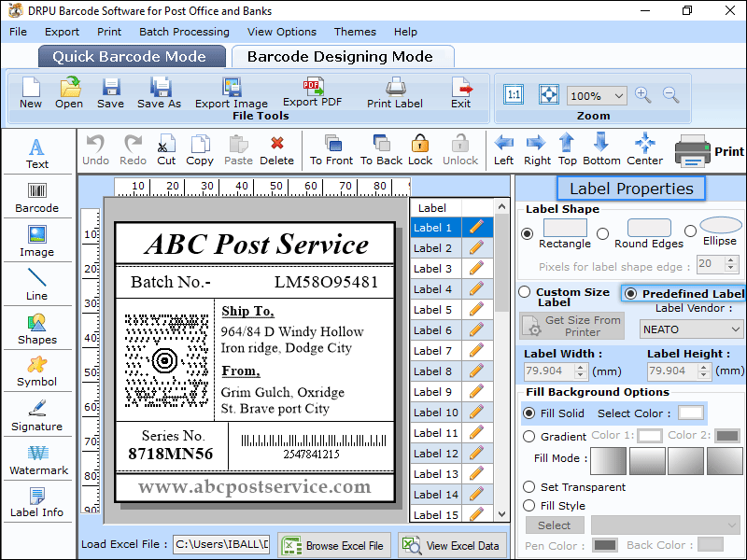747x560 pixels.
Task: Adjust Label Height stepper arrows
Action: click(704, 371)
